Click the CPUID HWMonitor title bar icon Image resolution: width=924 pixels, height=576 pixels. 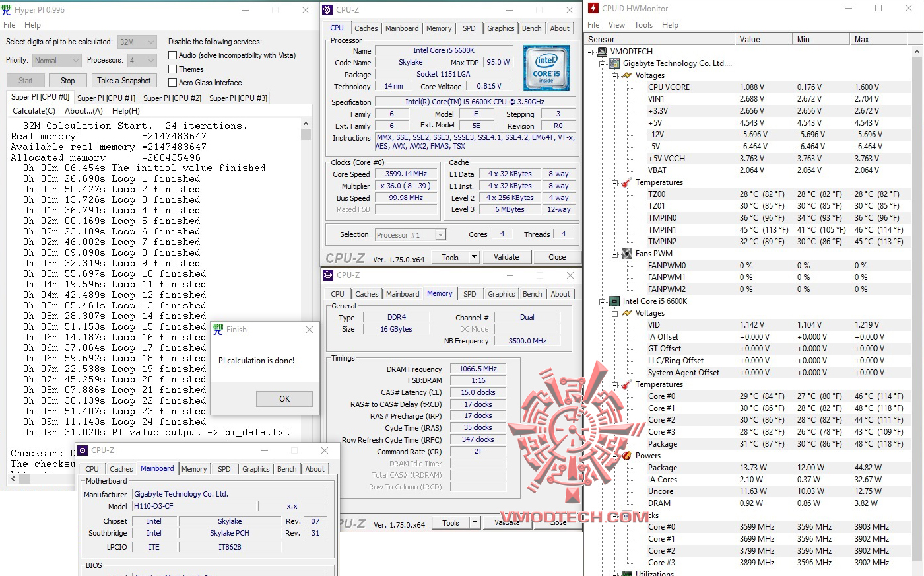pos(593,9)
